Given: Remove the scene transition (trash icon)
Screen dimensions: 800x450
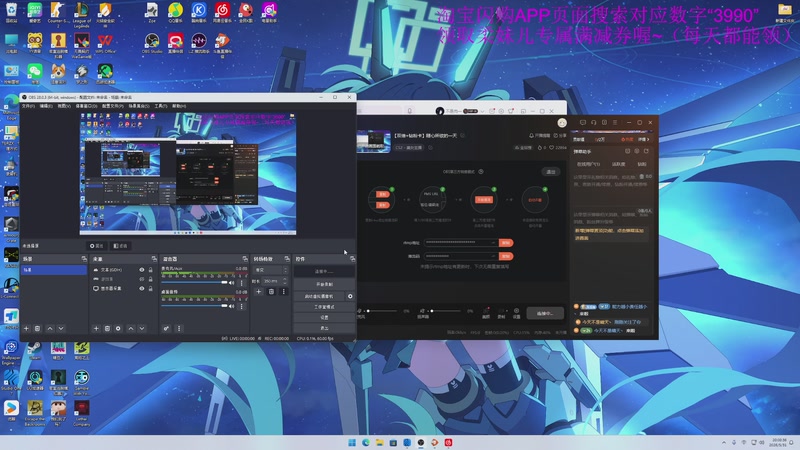Looking at the screenshot, I should point(271,292).
